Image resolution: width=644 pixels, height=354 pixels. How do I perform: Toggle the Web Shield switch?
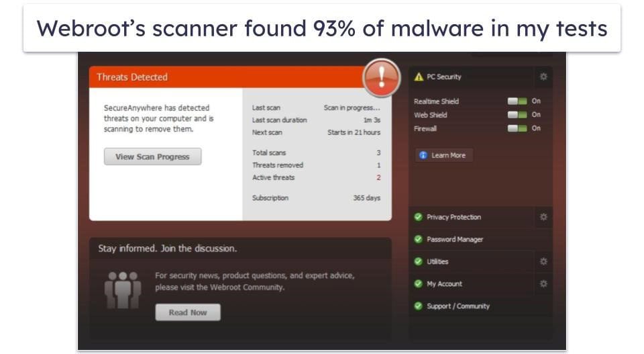(517, 115)
